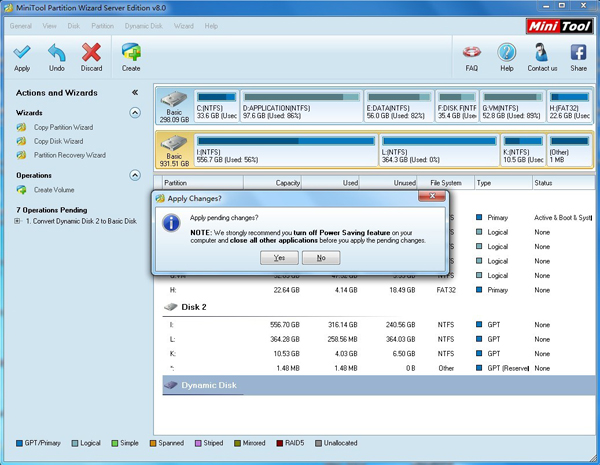
Task: Select the H: FAT32 partition row
Action: pos(379,290)
